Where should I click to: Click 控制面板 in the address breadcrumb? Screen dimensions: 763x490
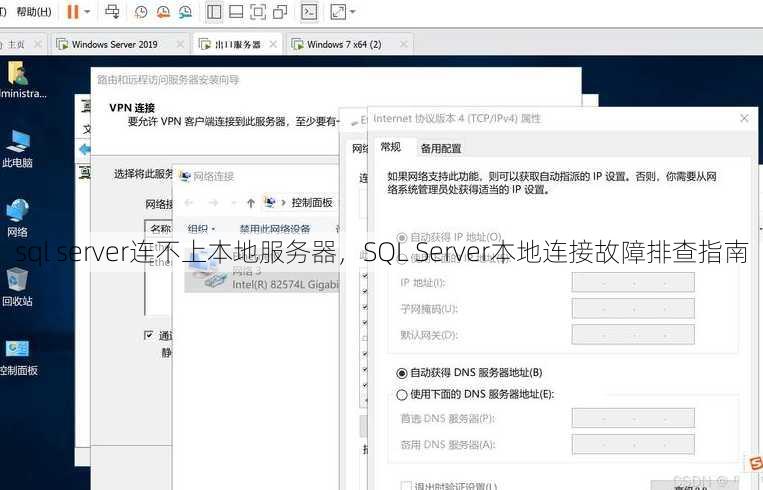pos(312,202)
